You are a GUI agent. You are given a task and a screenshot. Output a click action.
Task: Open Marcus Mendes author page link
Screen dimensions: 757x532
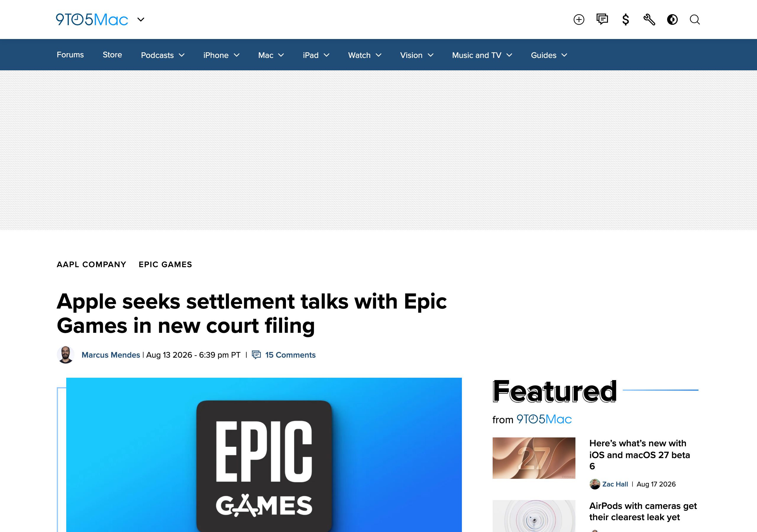point(111,355)
